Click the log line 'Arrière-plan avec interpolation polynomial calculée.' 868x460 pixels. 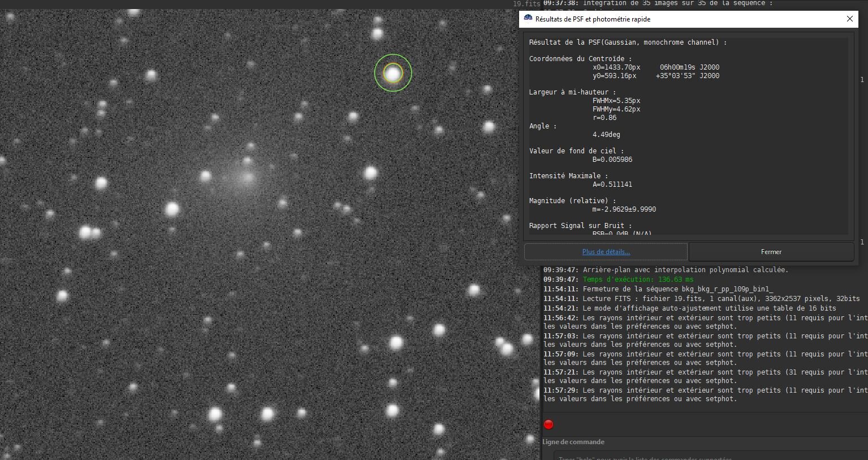[x=685, y=270]
